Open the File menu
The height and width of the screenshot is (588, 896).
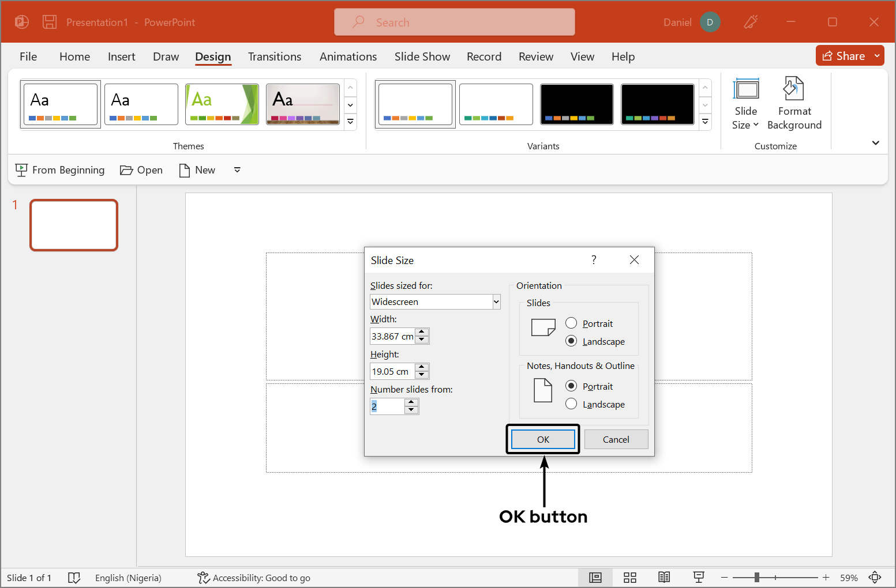point(28,56)
